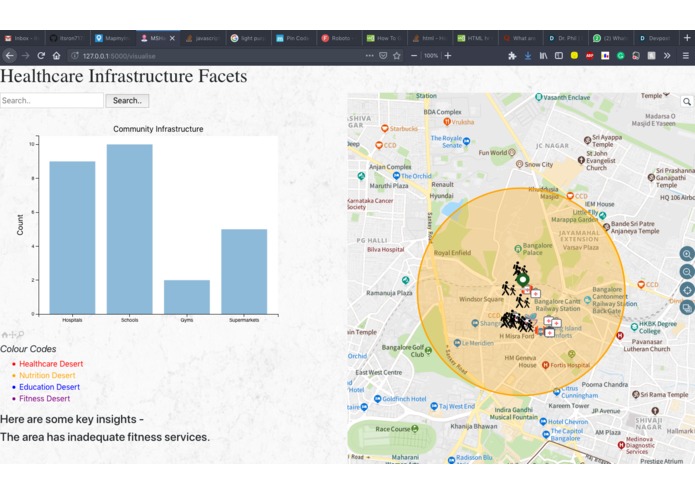Click the map search magnifier icon
This screenshot has height=494, width=695.
point(687,101)
